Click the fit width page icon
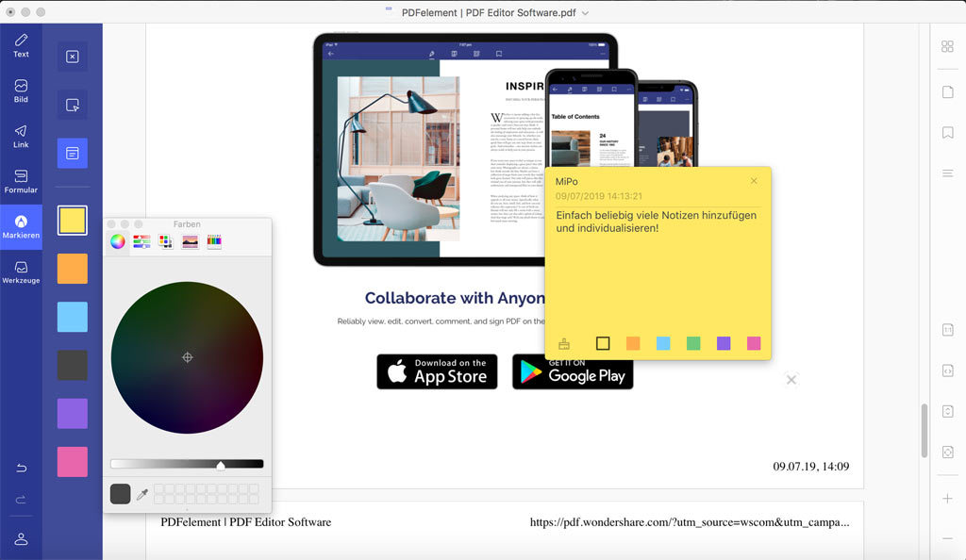 [947, 371]
